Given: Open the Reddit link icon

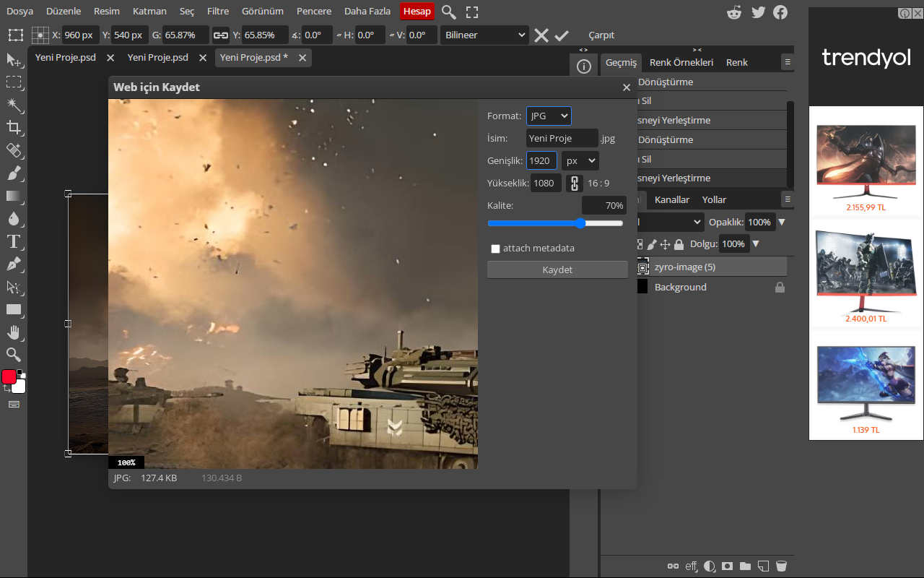Looking at the screenshot, I should tap(735, 12).
